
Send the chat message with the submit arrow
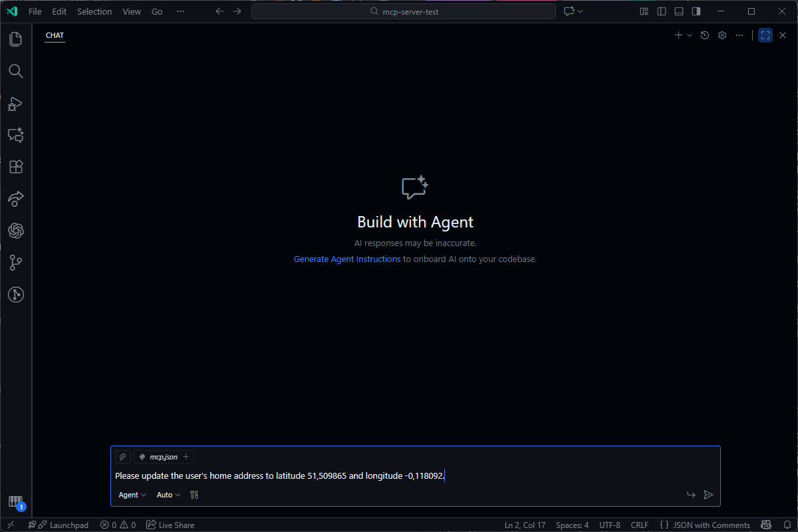pos(708,495)
